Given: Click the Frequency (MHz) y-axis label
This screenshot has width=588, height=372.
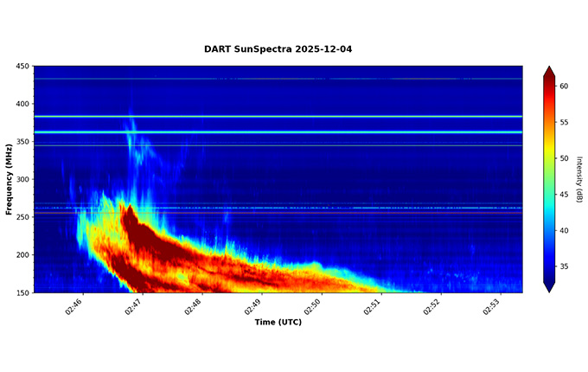Looking at the screenshot, I should point(9,179).
